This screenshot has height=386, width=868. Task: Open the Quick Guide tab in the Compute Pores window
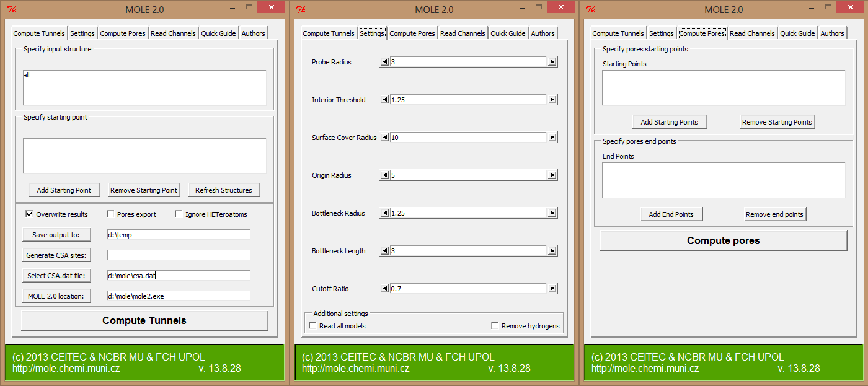pyautogui.click(x=797, y=33)
